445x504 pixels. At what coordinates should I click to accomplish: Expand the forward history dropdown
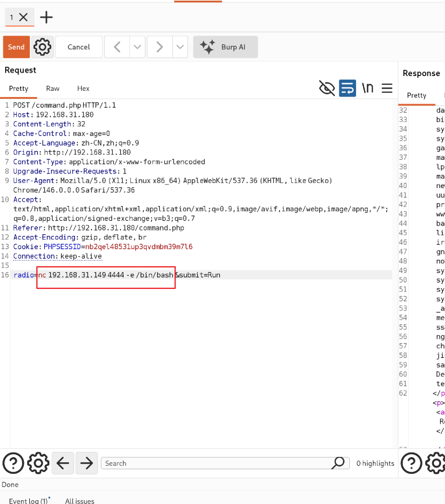coord(180,47)
